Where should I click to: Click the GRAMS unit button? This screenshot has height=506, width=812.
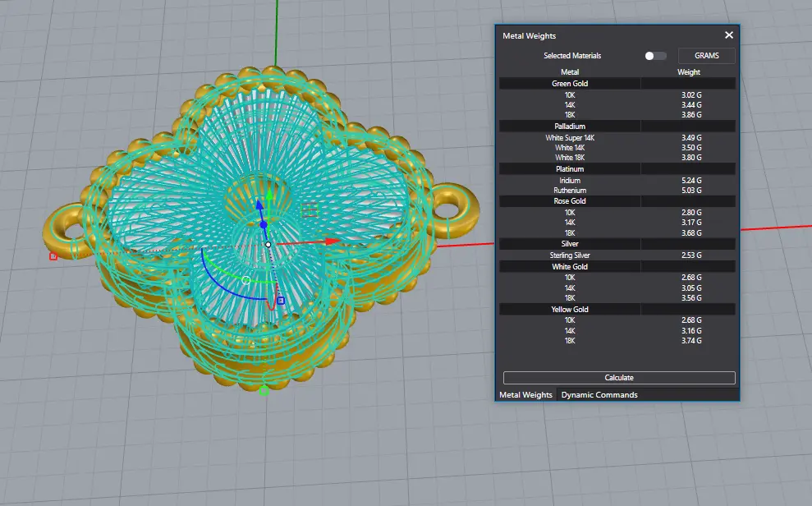706,55
